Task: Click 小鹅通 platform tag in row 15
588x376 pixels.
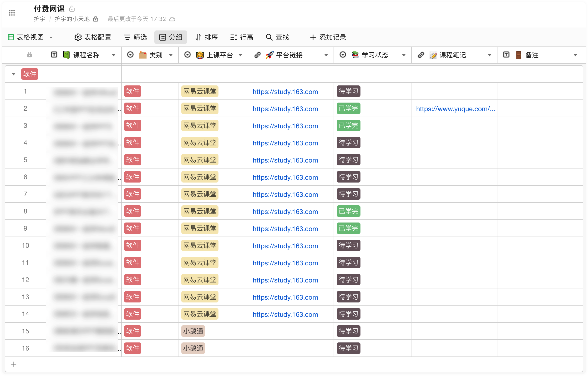Action: click(x=193, y=331)
